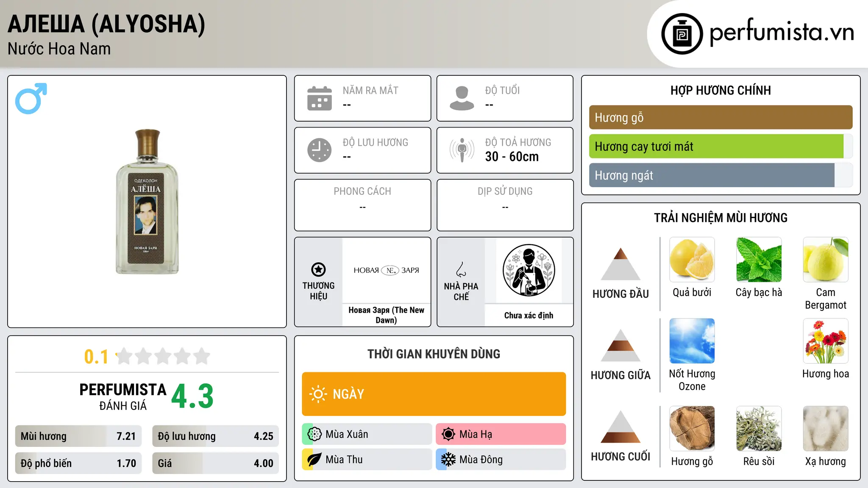Click the Rêu sồi oakmoss image
The width and height of the screenshot is (868, 488).
(759, 429)
